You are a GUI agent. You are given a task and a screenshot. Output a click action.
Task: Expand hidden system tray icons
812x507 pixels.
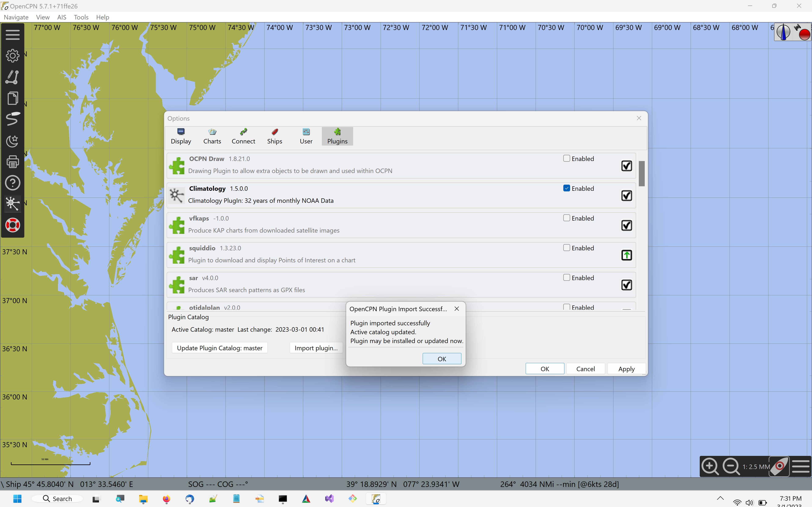[720, 499]
